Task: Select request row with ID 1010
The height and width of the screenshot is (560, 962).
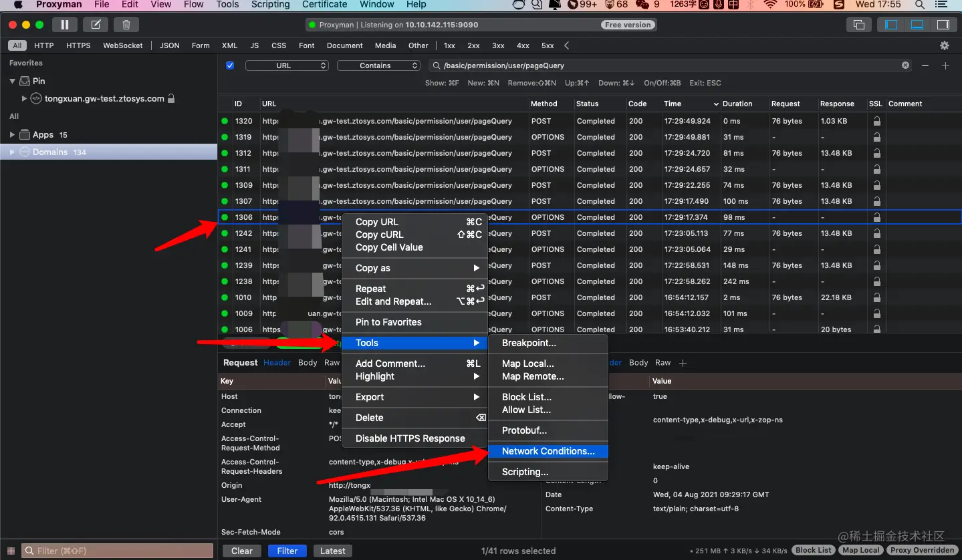Action: (x=589, y=297)
